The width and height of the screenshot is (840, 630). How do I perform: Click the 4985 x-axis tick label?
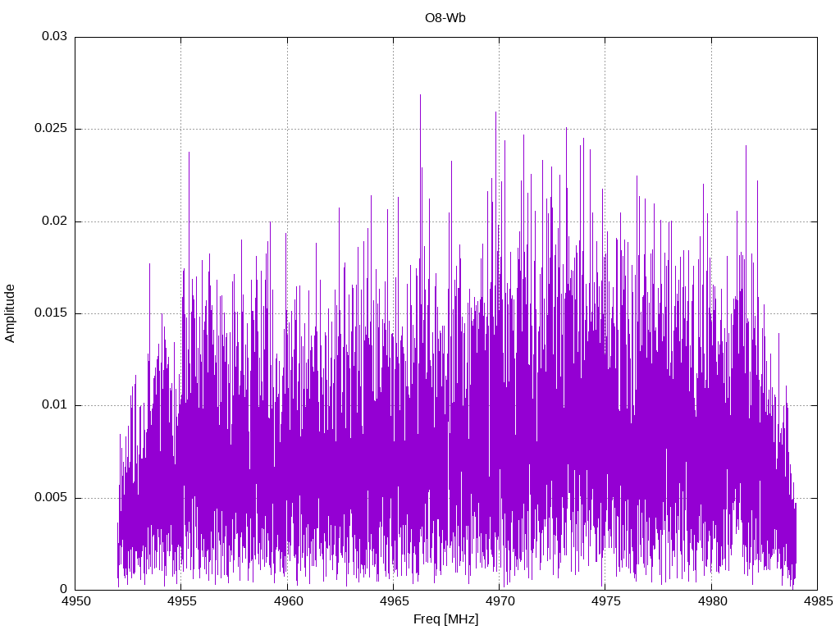pyautogui.click(x=818, y=601)
